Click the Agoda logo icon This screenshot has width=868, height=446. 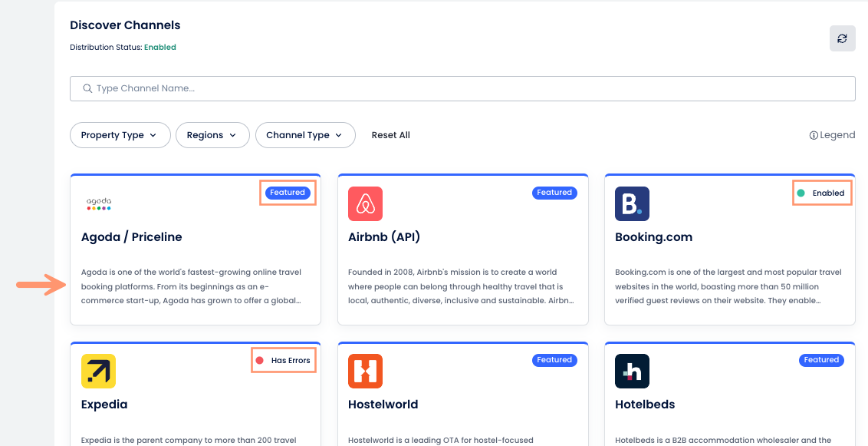pyautogui.click(x=99, y=204)
